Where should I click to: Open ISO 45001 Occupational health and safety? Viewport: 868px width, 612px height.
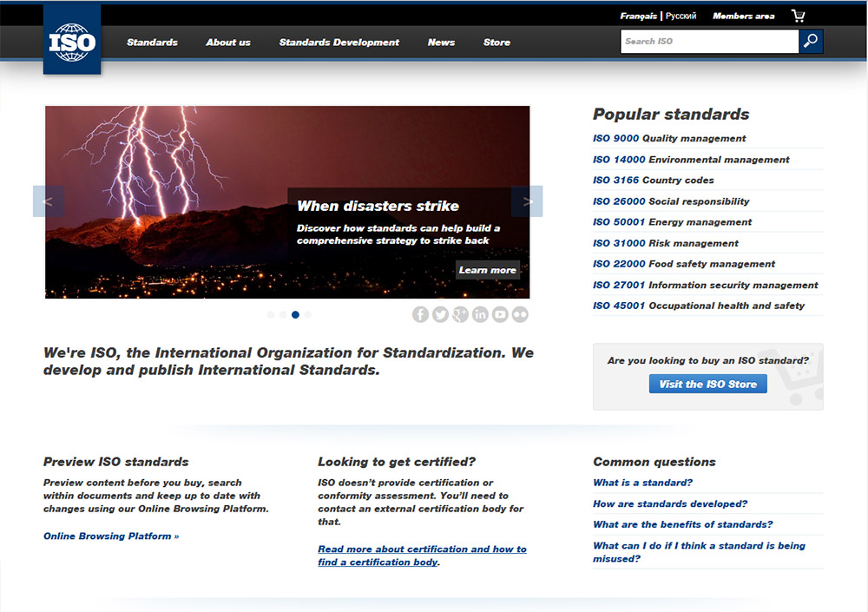pyautogui.click(x=699, y=306)
